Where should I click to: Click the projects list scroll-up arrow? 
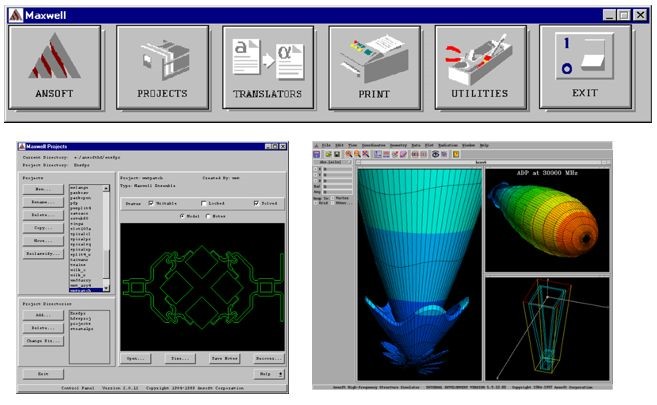tap(106, 188)
